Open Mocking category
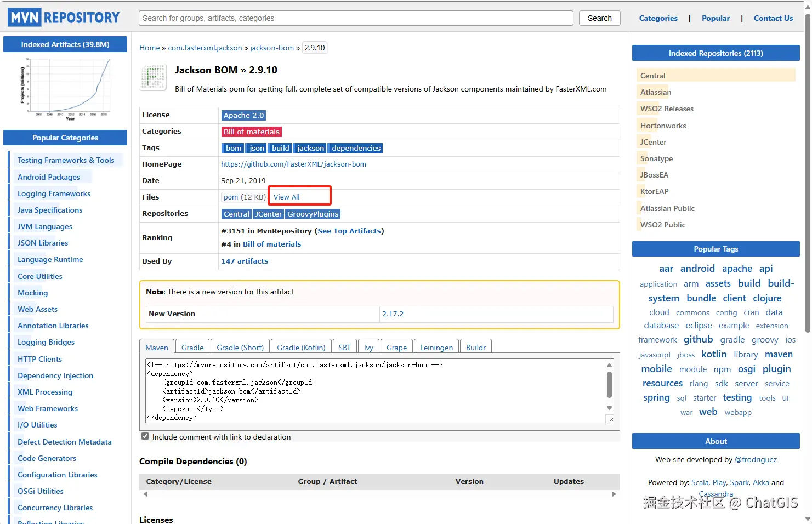 (x=32, y=293)
